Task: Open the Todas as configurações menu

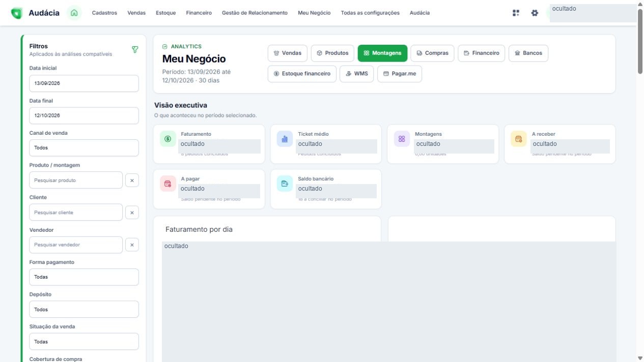Action: tap(370, 13)
